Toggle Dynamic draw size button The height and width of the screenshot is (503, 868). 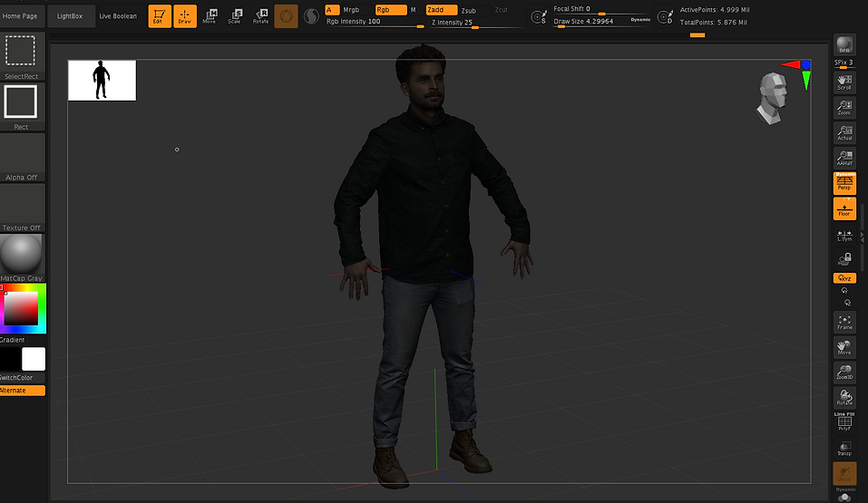tap(640, 19)
